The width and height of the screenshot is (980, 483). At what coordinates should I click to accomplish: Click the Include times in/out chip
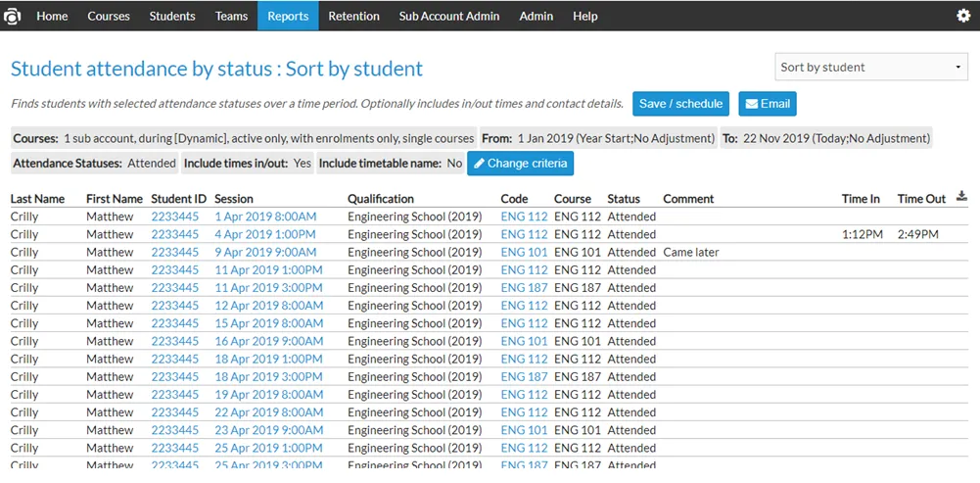click(x=248, y=164)
